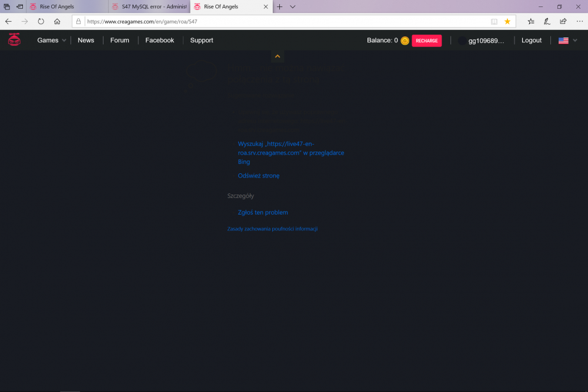Click the Zgłoś ten problem link
The image size is (588, 392).
click(x=263, y=213)
